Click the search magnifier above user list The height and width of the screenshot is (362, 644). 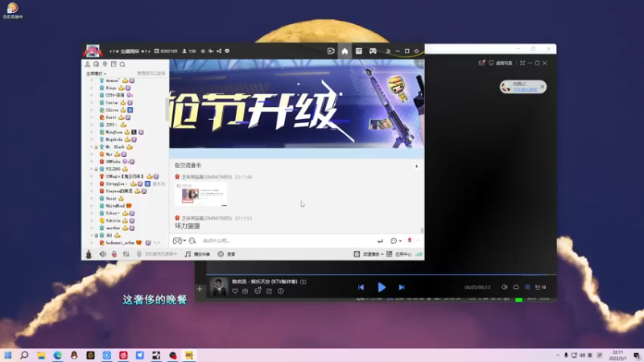pos(122,64)
